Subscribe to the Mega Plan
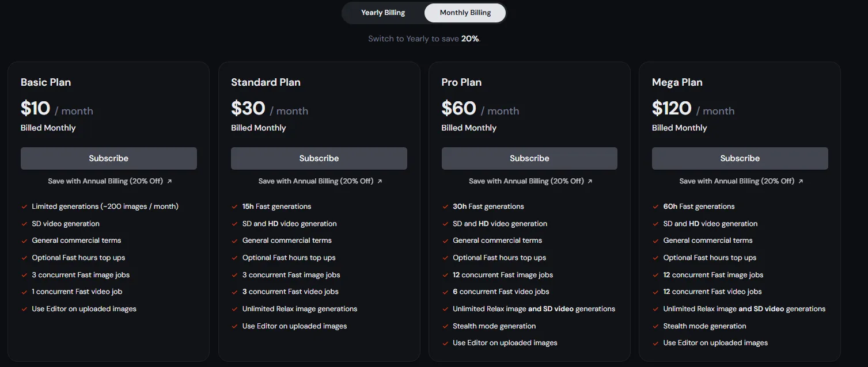The image size is (868, 367). tap(740, 158)
